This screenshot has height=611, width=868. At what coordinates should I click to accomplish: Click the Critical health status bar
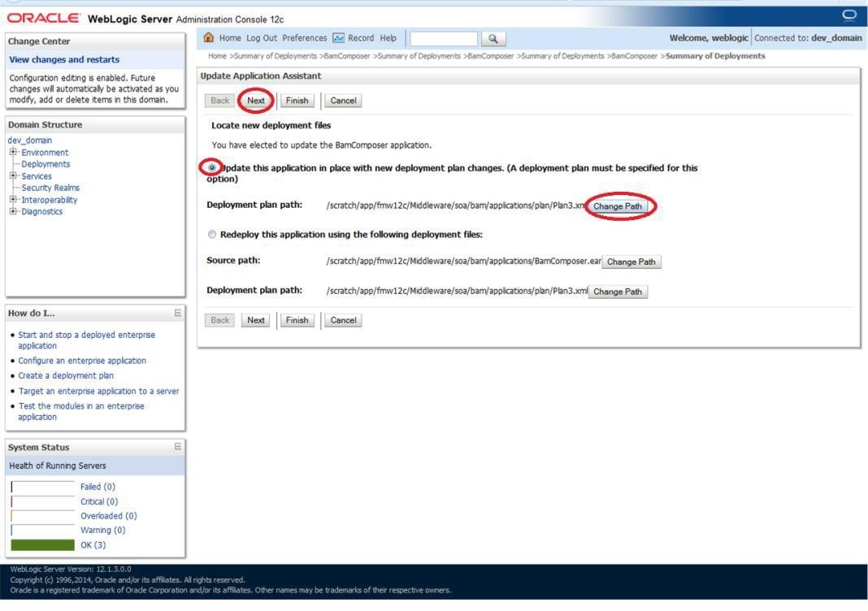click(42, 501)
